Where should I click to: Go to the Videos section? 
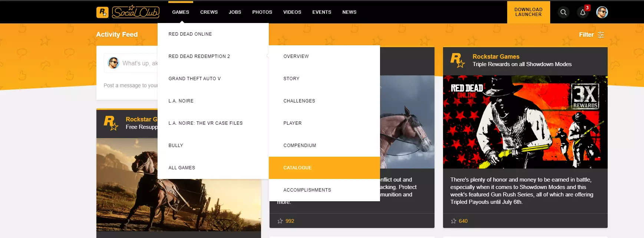pos(292,12)
